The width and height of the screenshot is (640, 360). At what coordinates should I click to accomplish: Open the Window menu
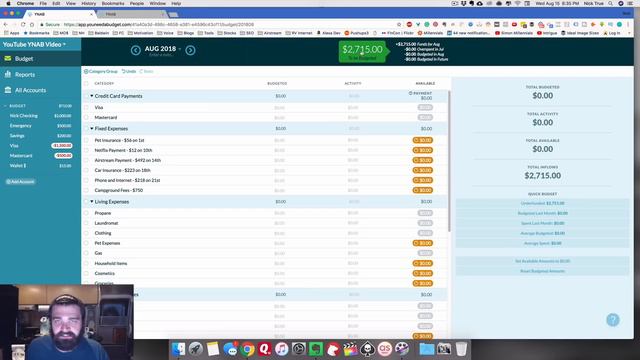pos(158,3)
